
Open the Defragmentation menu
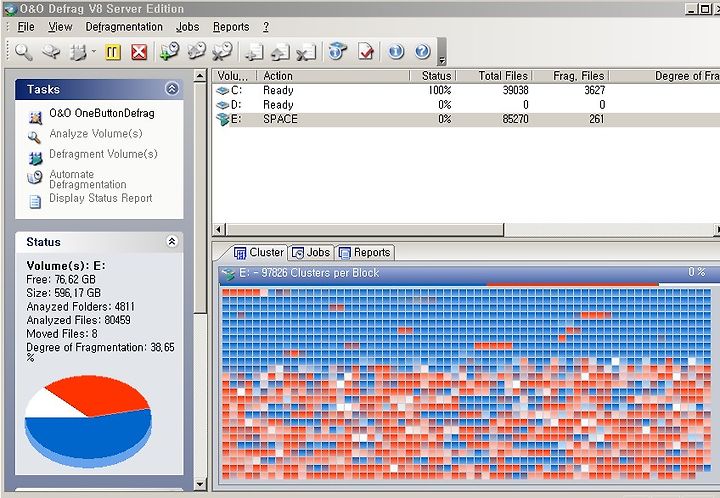[124, 27]
